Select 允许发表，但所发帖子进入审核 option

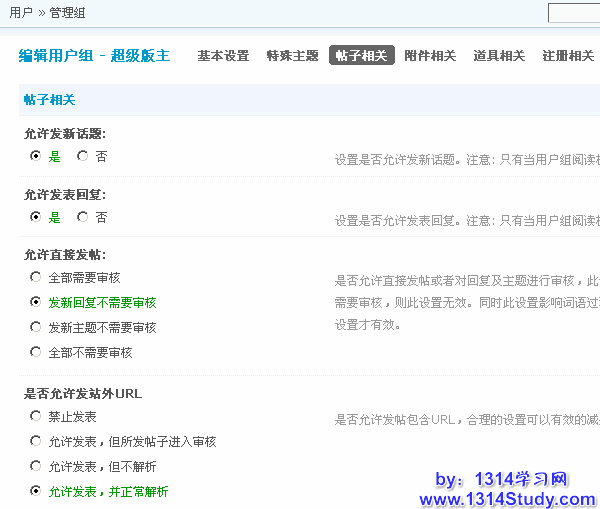36,441
